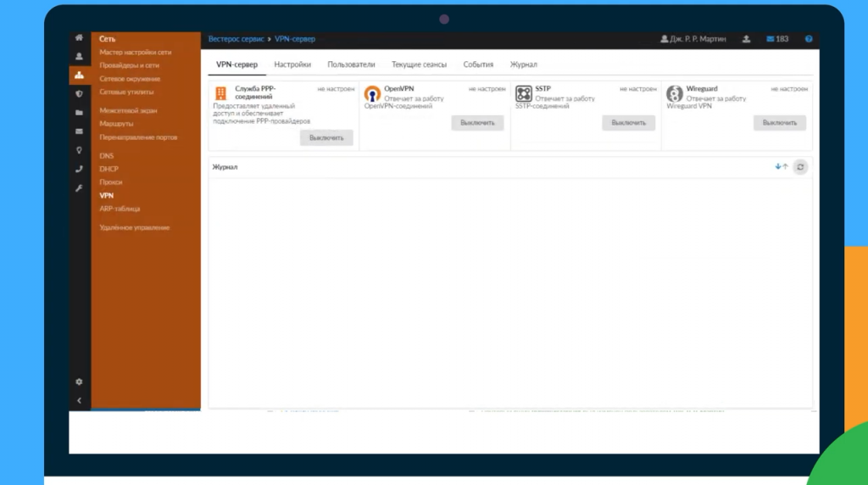This screenshot has width=868, height=485.
Task: Click the Wireguard card title
Action: click(702, 88)
